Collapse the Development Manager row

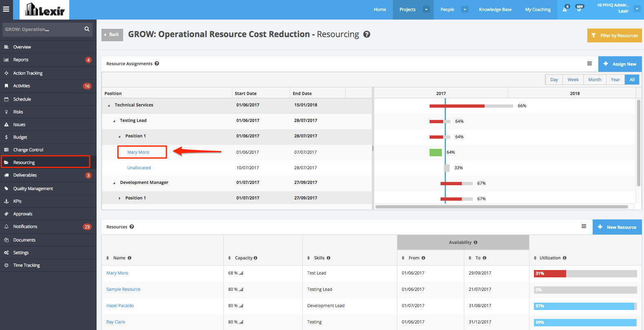click(x=114, y=183)
